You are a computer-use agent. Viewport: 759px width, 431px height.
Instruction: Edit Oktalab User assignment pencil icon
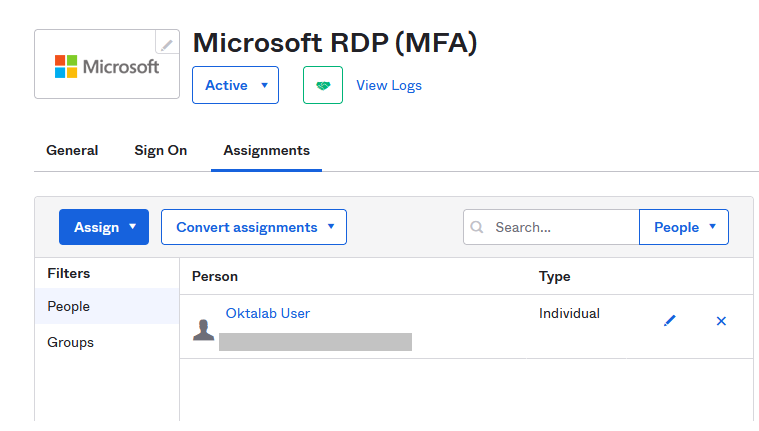[669, 321]
